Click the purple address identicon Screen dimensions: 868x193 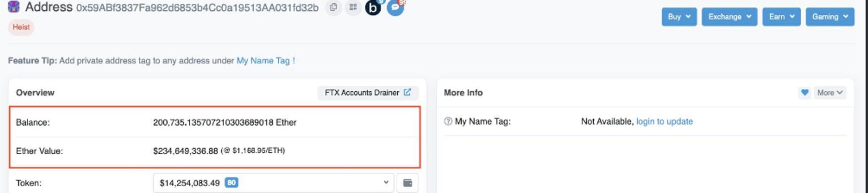[14, 7]
